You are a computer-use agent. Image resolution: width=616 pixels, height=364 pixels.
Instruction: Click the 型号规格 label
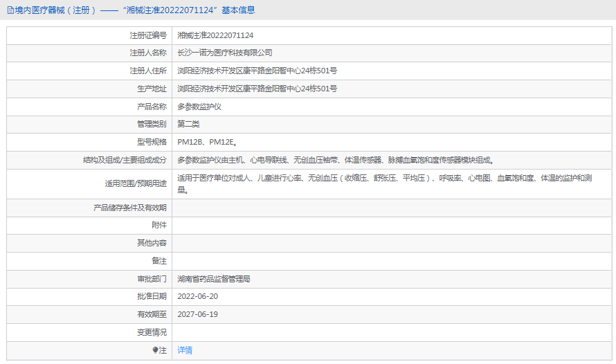(152, 142)
